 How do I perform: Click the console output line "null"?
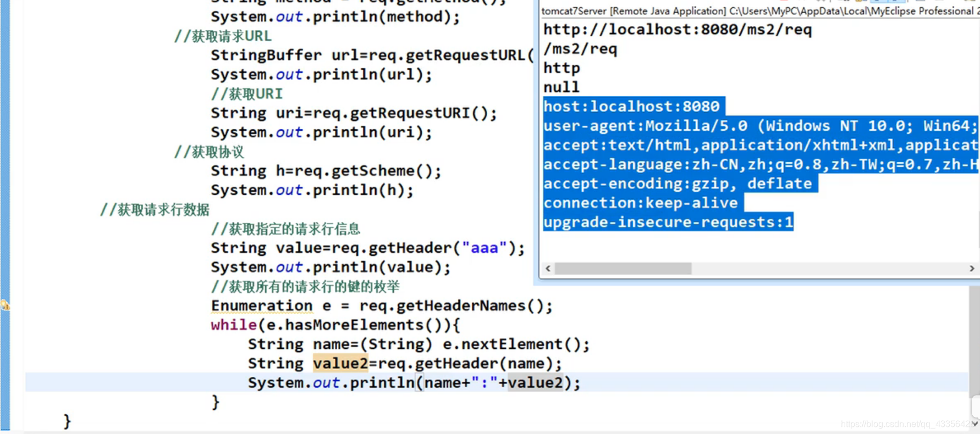tap(561, 87)
